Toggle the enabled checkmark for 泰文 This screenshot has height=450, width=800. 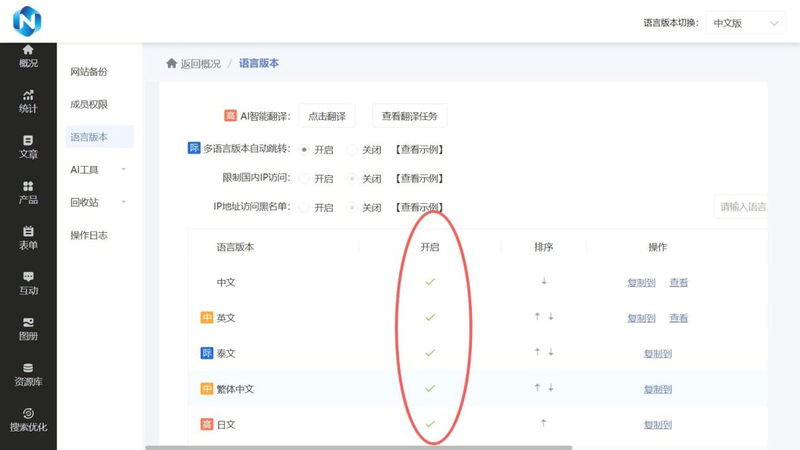(430, 353)
